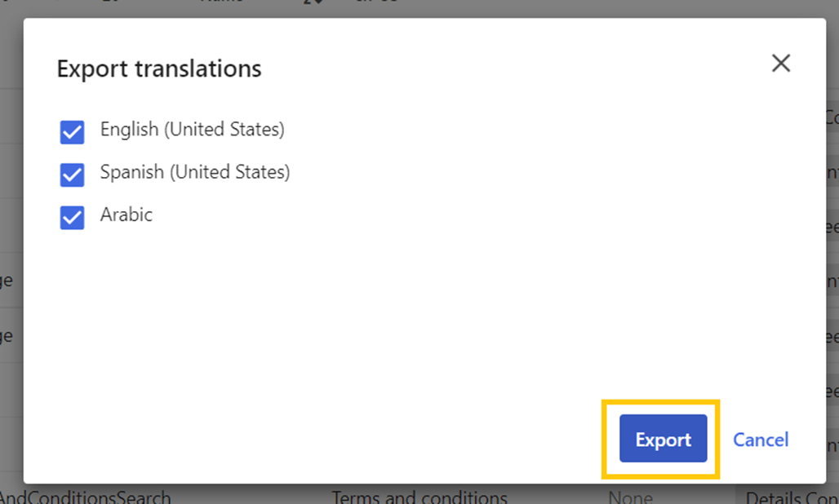Click the checkmark icon beside English (United States)
Image resolution: width=839 pixels, height=504 pixels.
click(x=72, y=129)
